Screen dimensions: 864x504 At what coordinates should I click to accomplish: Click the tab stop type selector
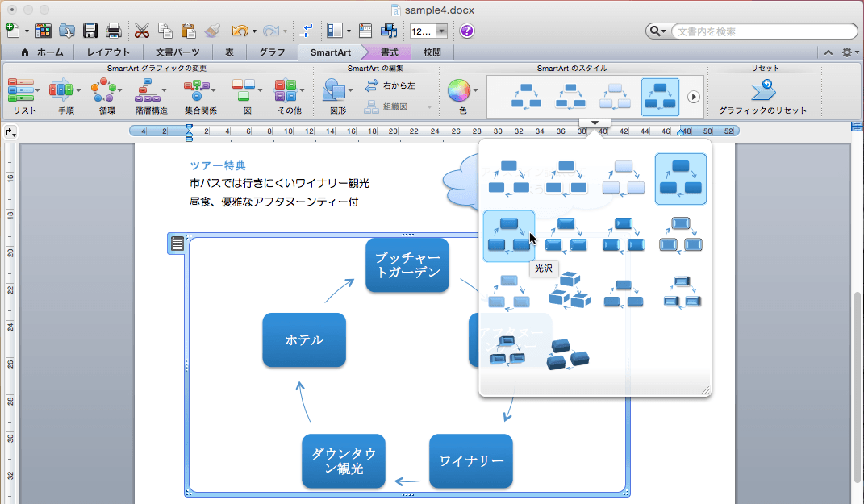10,131
